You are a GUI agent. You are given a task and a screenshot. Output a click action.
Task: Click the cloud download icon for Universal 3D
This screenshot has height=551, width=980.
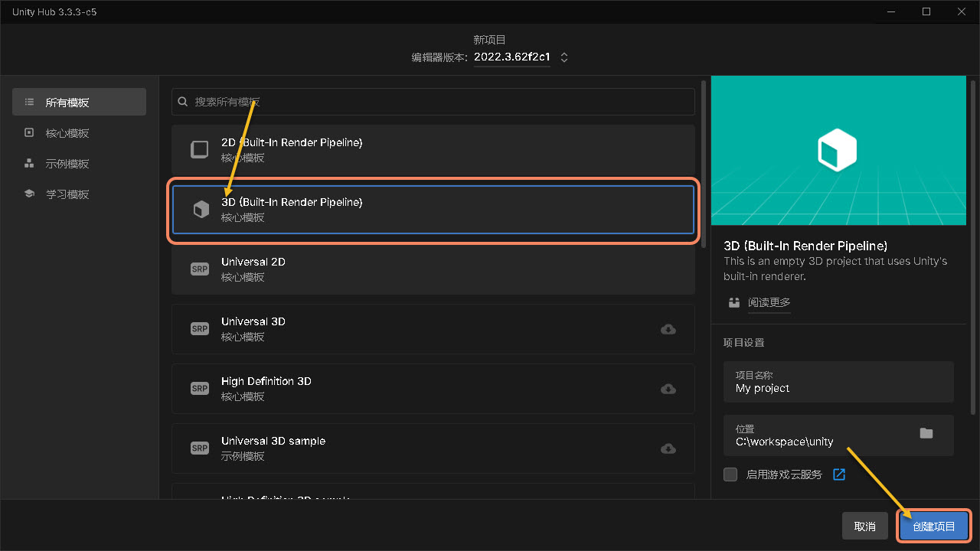(x=668, y=329)
